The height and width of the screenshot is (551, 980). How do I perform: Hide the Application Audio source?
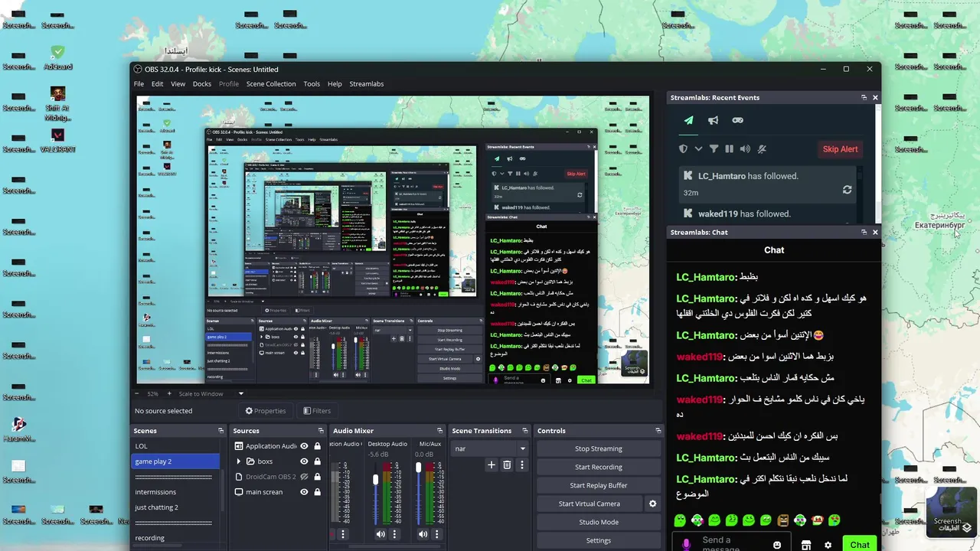tap(304, 446)
